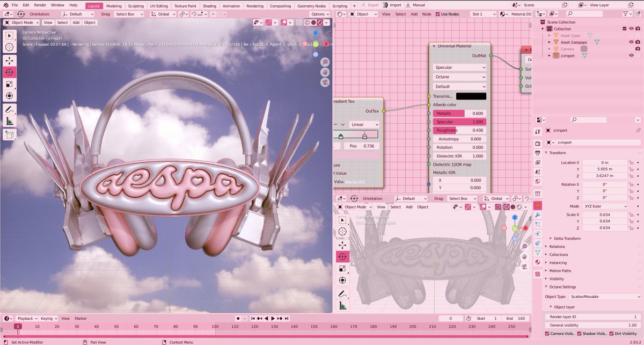644x345 pixels.
Task: Open the Object properties tab
Action: (538, 205)
